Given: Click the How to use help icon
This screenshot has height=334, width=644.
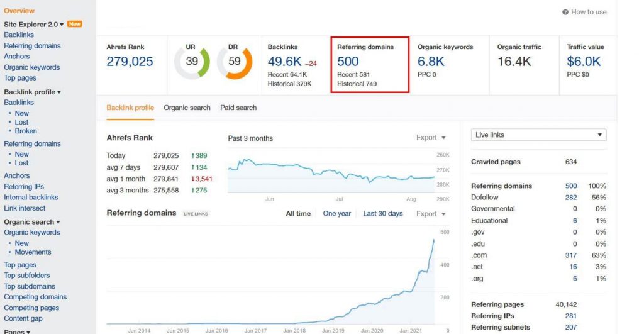Looking at the screenshot, I should pyautogui.click(x=565, y=12).
